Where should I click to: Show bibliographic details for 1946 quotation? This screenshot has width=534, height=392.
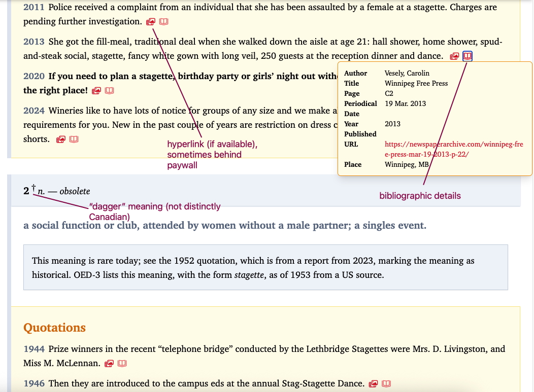pos(386,384)
